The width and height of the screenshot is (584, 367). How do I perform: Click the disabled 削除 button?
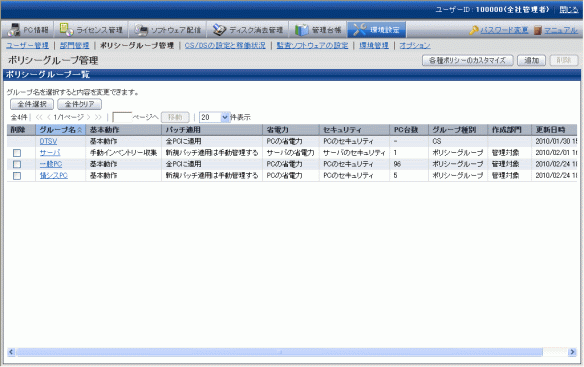point(564,60)
